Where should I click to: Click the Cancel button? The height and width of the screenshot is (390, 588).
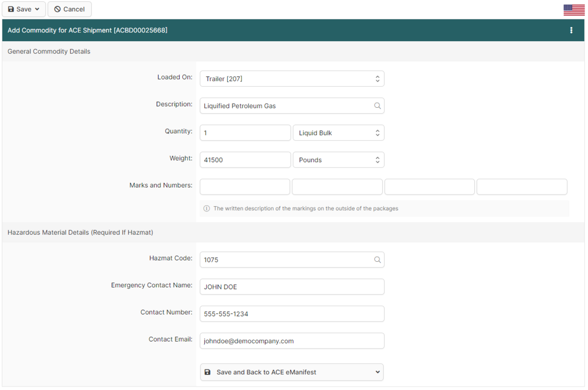point(70,9)
